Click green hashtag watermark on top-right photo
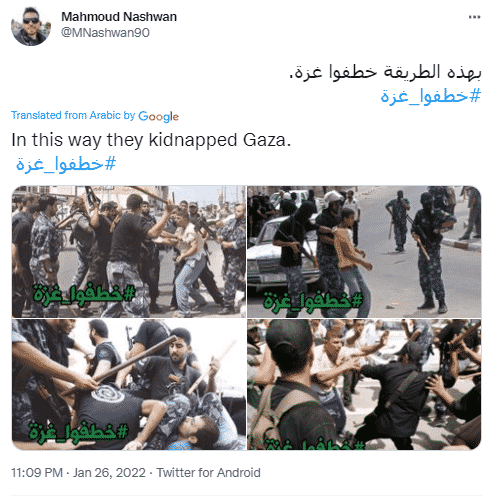 click(x=313, y=301)
